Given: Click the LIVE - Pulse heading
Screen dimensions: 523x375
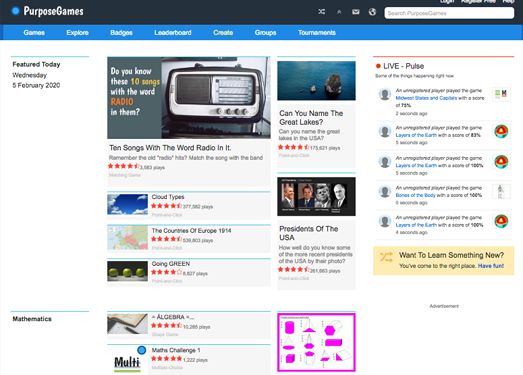Looking at the screenshot, I should 403,66.
